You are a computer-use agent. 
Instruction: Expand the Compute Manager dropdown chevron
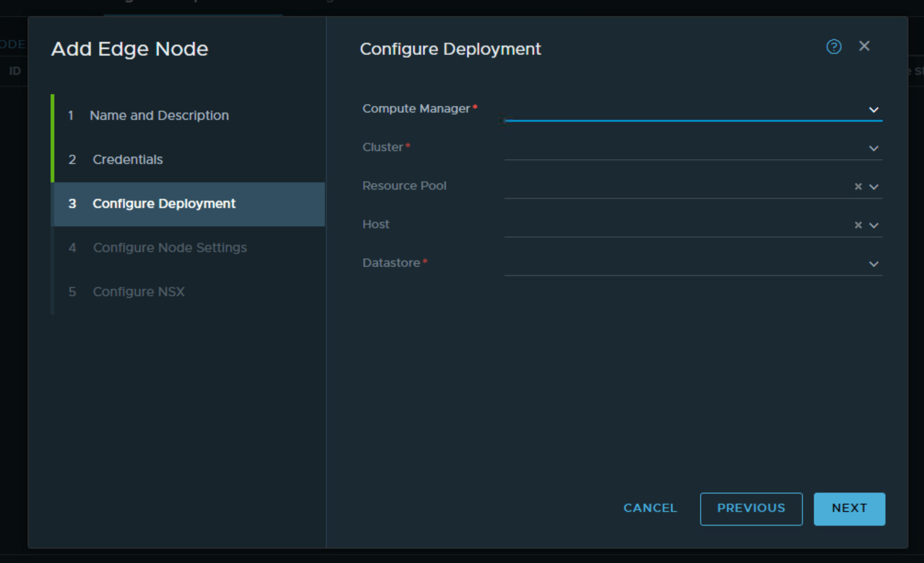873,110
